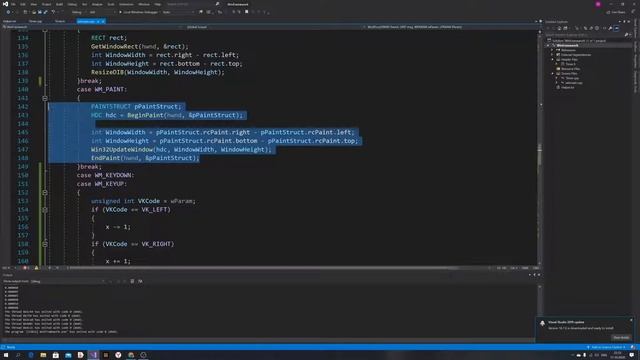Click the account avatar in title bar
The height and width of the screenshot is (360, 640).
click(x=598, y=4)
